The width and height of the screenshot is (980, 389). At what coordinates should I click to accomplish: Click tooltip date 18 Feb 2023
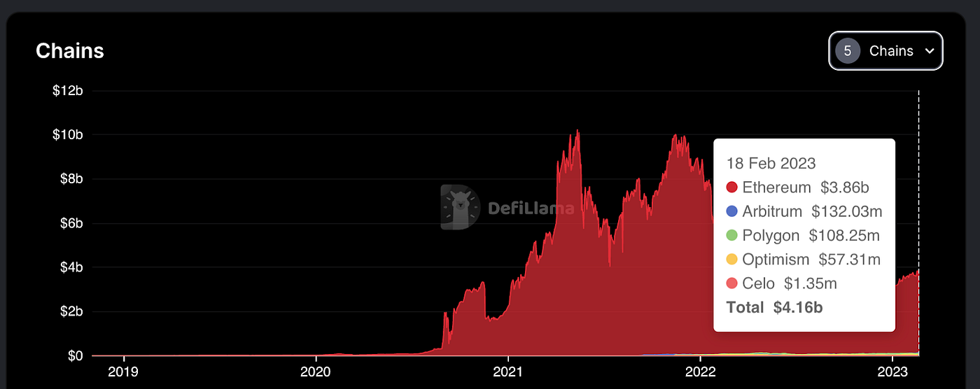click(x=771, y=164)
